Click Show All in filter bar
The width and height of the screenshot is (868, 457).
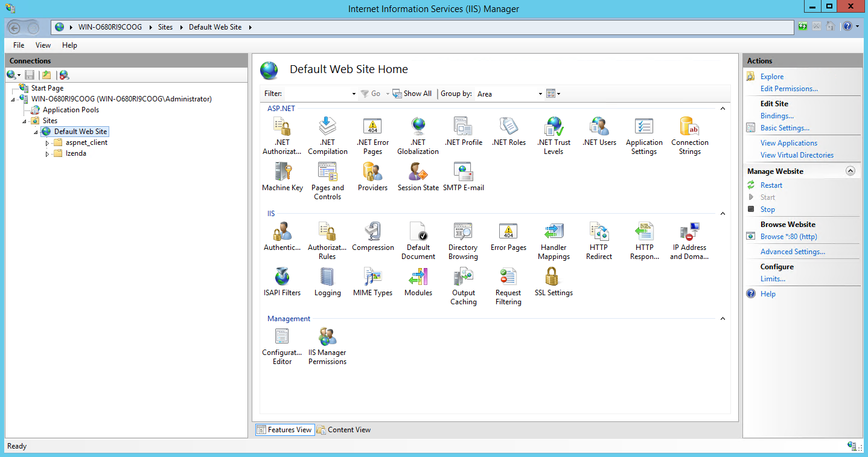point(412,94)
